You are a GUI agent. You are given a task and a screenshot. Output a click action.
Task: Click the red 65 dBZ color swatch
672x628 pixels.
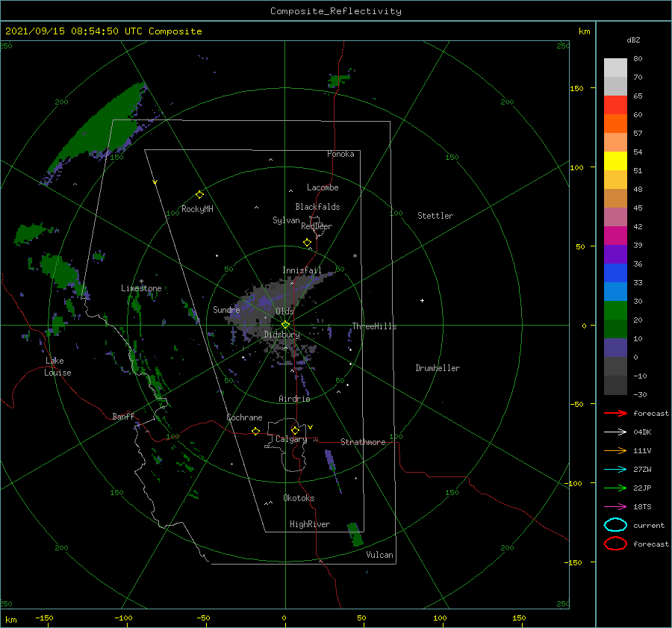coord(615,105)
